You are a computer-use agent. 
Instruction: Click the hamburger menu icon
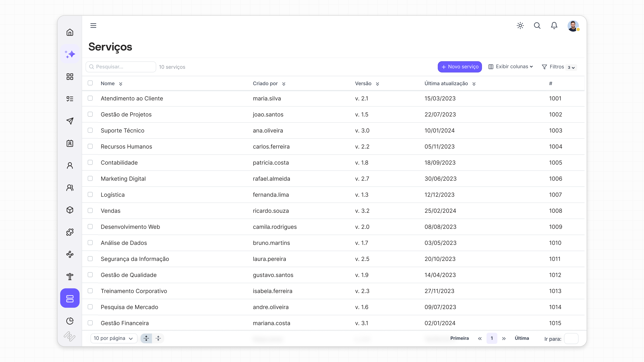tap(93, 25)
